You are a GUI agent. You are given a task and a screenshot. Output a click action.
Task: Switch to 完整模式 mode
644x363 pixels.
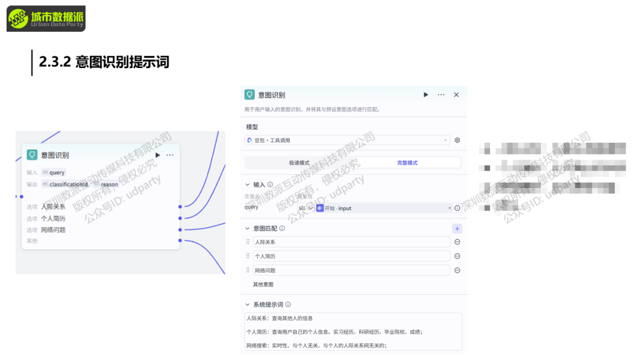(x=407, y=162)
